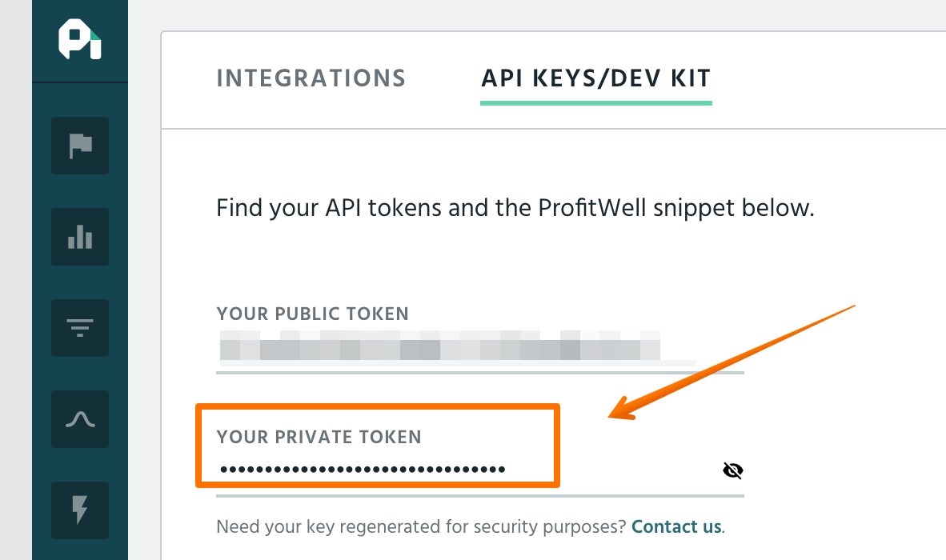
Task: Show the private token with the eye icon
Action: tap(732, 470)
